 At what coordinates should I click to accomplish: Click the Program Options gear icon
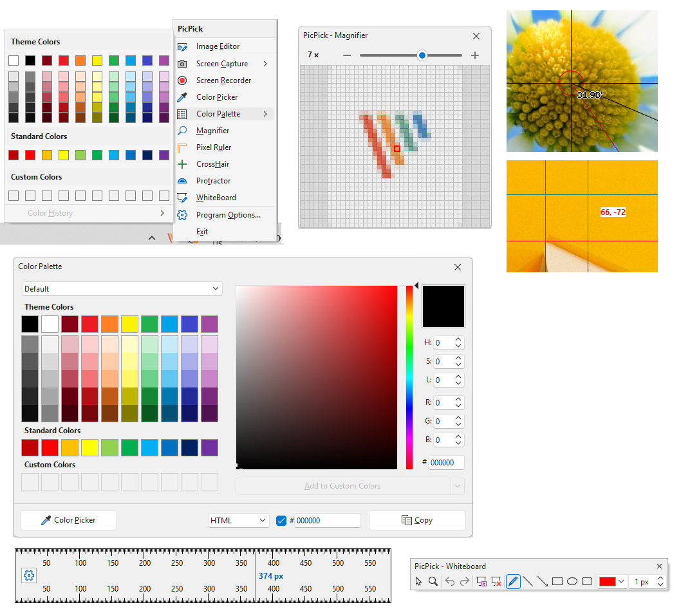tap(182, 215)
